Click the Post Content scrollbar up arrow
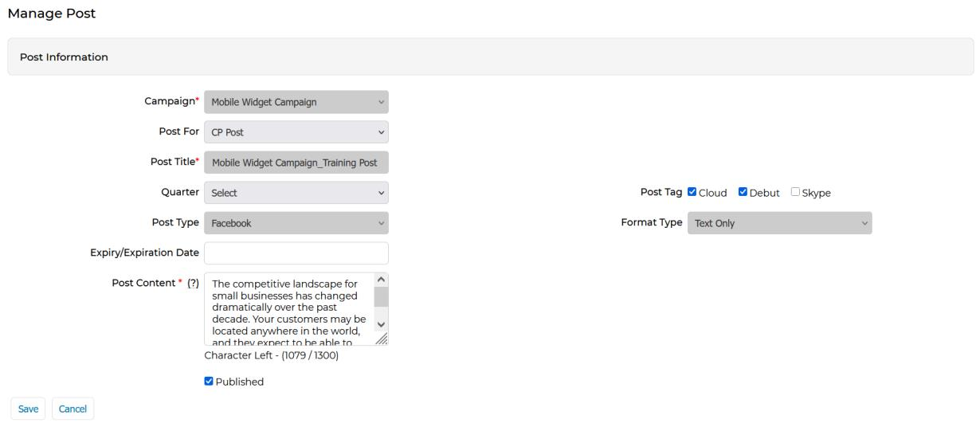This screenshot has height=427, width=980. tap(381, 280)
